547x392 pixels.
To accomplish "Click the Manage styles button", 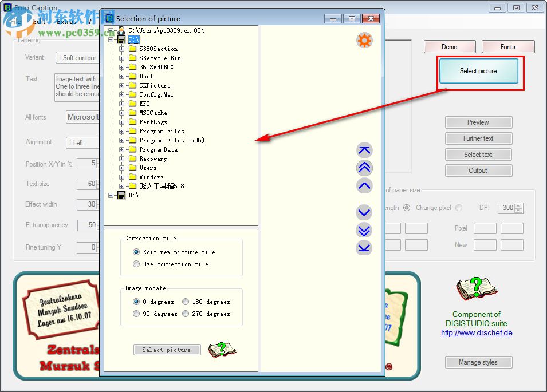I will [478, 362].
